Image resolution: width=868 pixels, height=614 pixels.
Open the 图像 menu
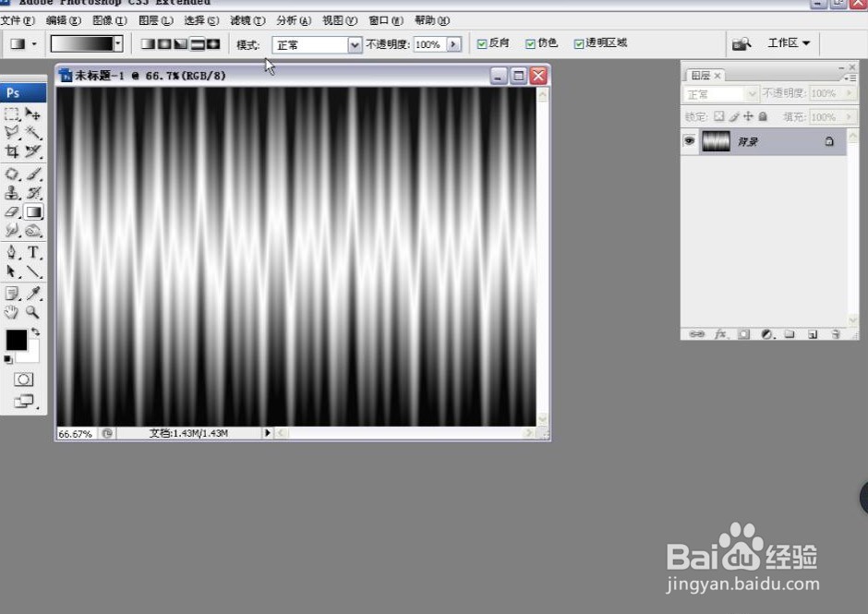click(x=110, y=20)
